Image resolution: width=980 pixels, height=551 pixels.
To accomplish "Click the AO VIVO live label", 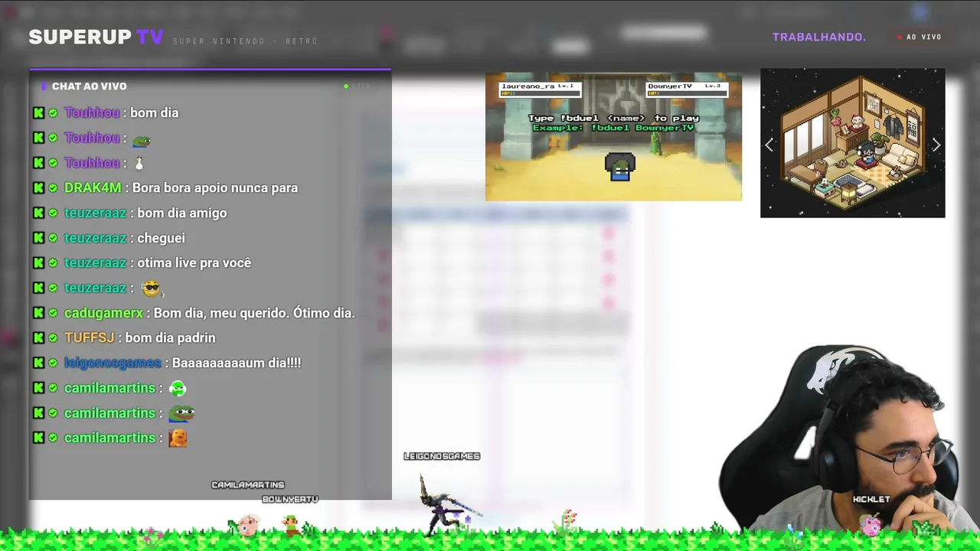I will 924,37.
